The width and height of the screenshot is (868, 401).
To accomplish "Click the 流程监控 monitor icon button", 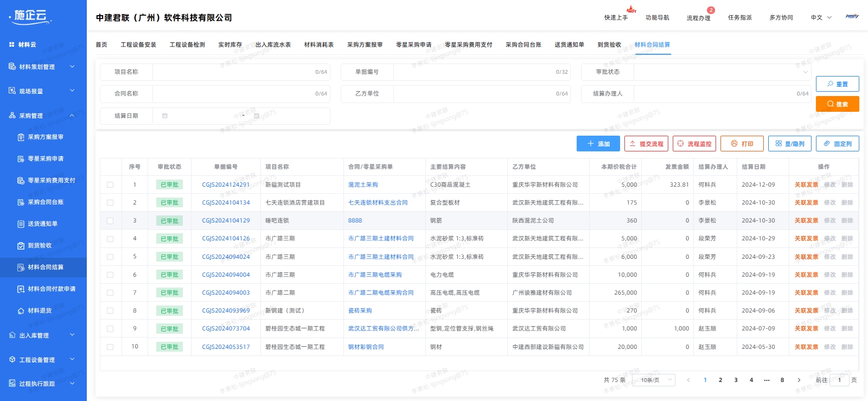I will [681, 144].
